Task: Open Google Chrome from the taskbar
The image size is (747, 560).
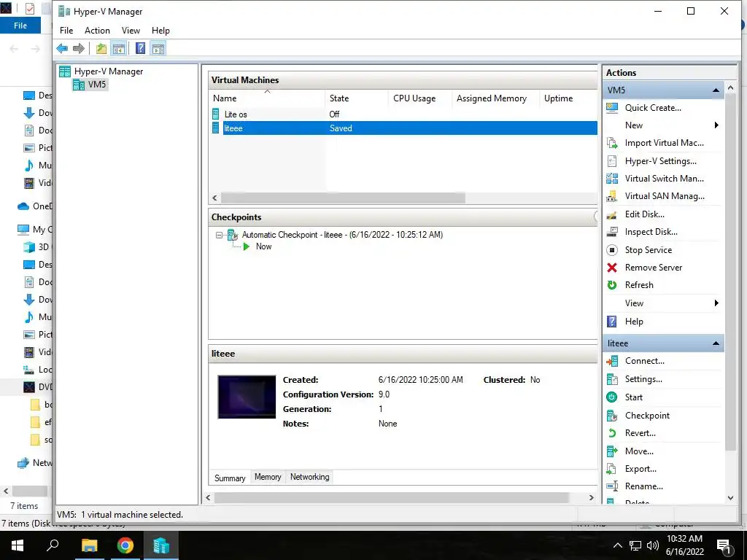Action: click(125, 545)
